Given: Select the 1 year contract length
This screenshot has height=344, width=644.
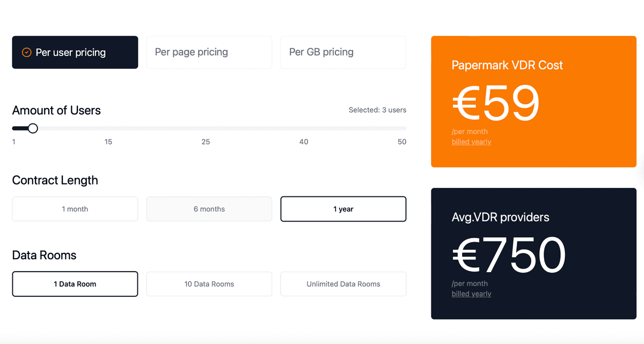Looking at the screenshot, I should tap(343, 209).
